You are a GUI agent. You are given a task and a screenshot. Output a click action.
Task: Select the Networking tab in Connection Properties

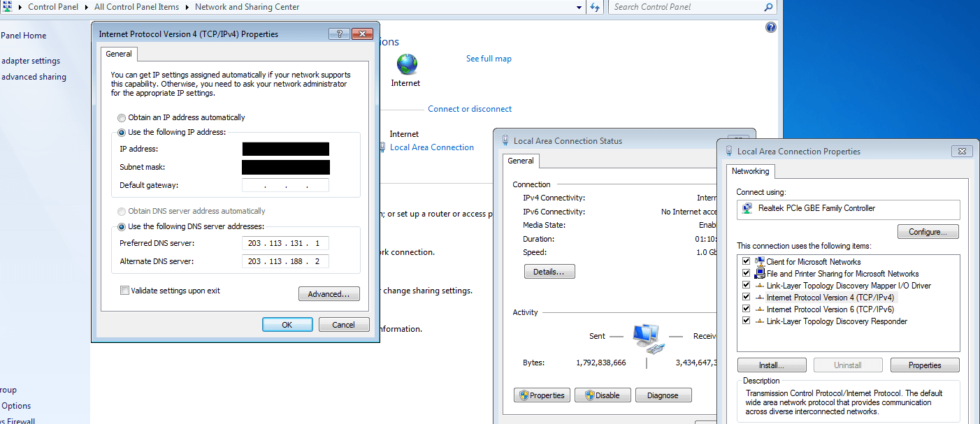click(750, 171)
